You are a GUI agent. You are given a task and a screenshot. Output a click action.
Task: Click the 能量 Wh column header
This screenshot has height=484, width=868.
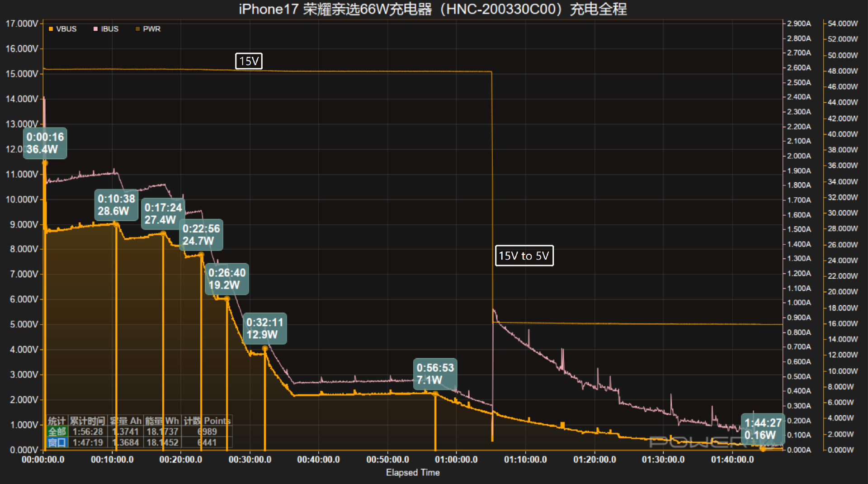click(162, 421)
